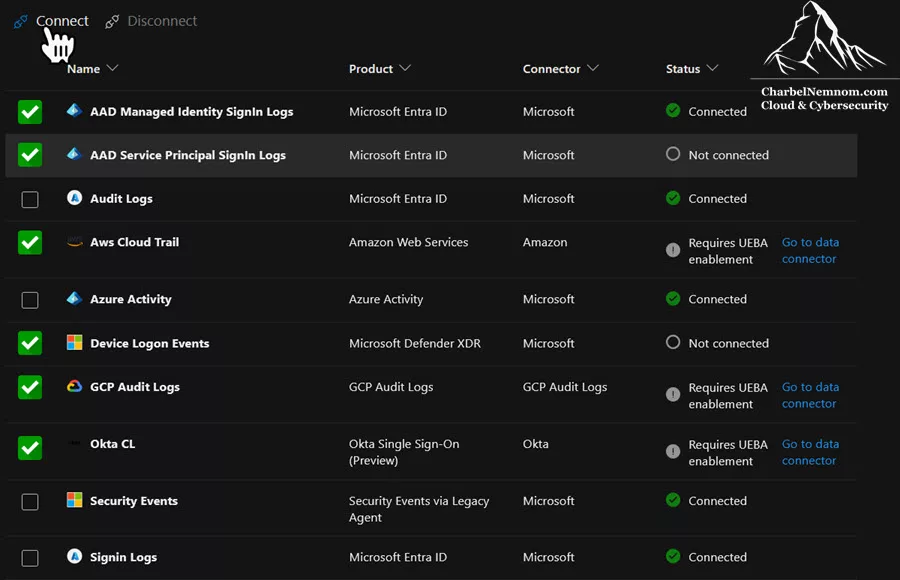Open Go to data connector for GCP Audit Logs

[810, 395]
